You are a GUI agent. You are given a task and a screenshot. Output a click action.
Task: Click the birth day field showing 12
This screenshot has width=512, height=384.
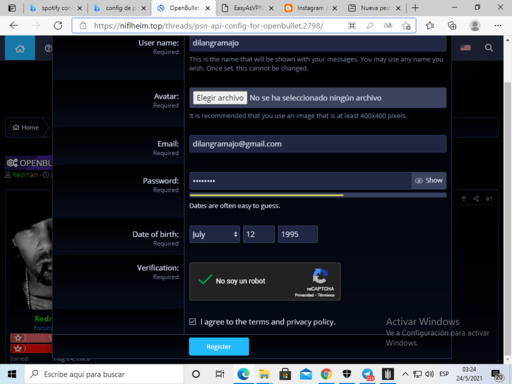259,234
